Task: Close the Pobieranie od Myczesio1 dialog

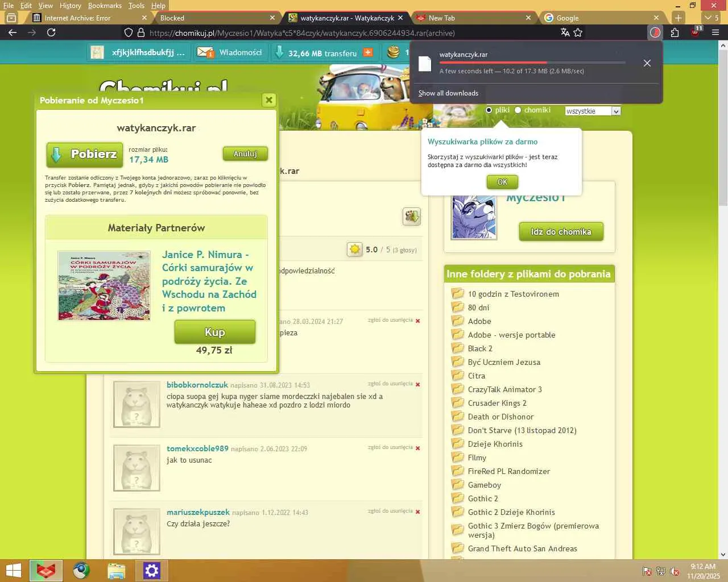Action: point(269,100)
